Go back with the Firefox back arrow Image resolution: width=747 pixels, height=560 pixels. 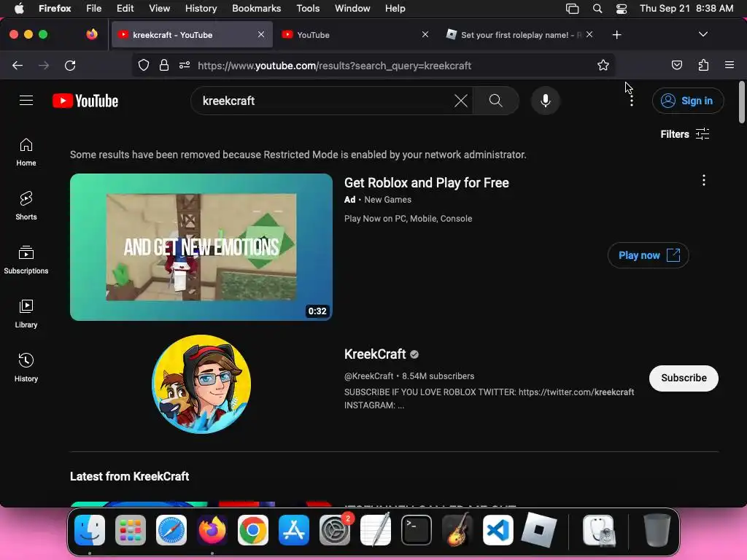coord(18,65)
